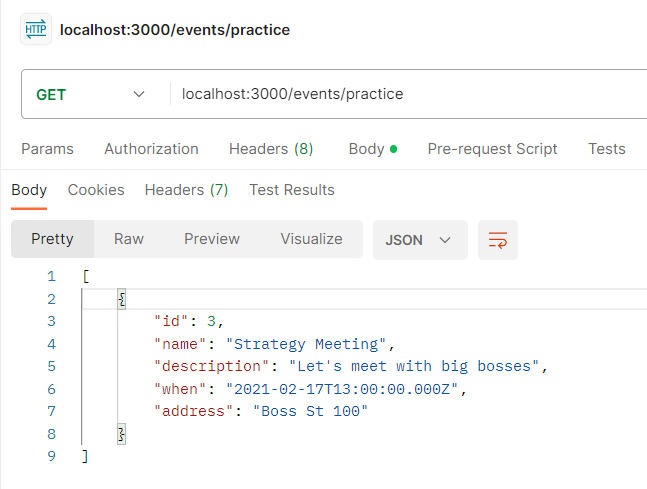647x489 pixels.
Task: Switch to Raw response view
Action: 128,239
